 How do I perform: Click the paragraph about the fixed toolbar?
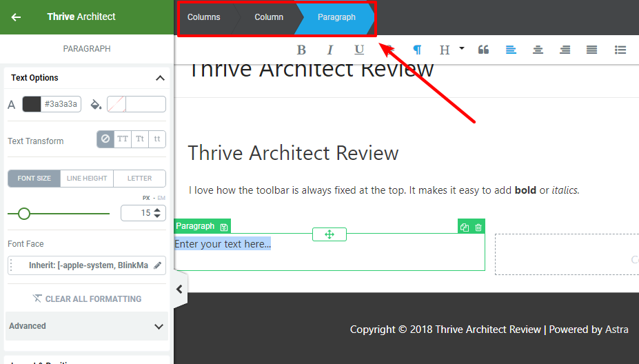(x=384, y=190)
